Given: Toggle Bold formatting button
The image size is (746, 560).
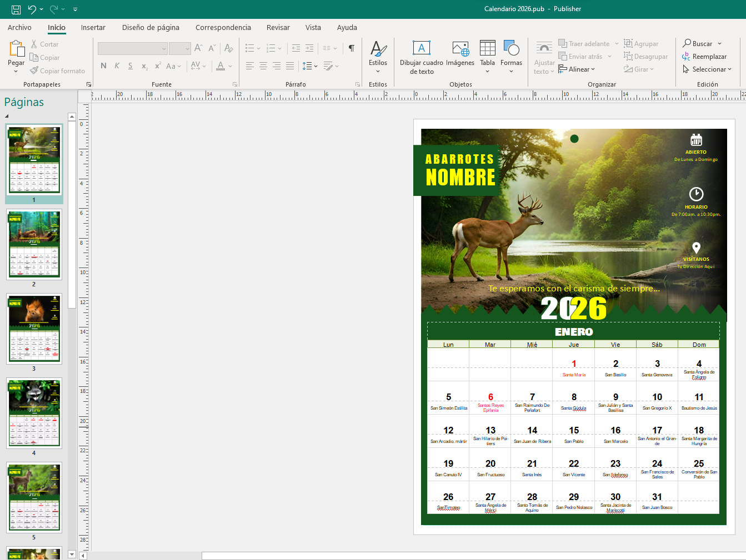Looking at the screenshot, I should [103, 66].
